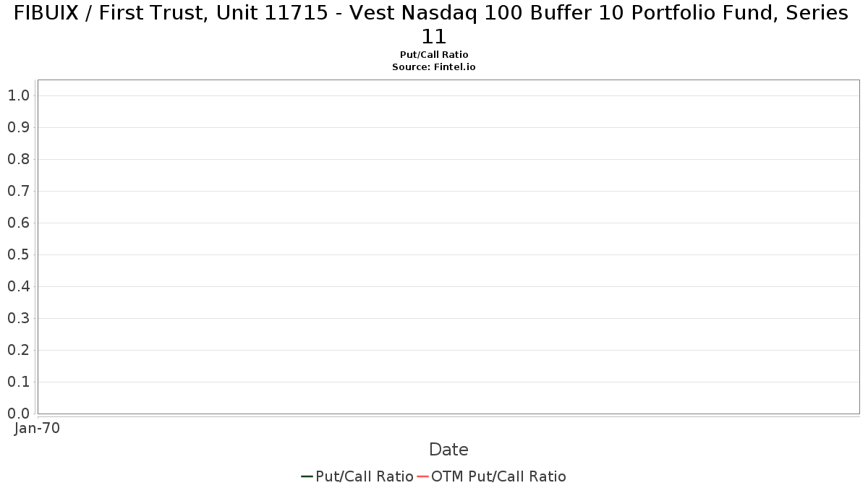Click the 0.3 y-axis tick label

18,318
